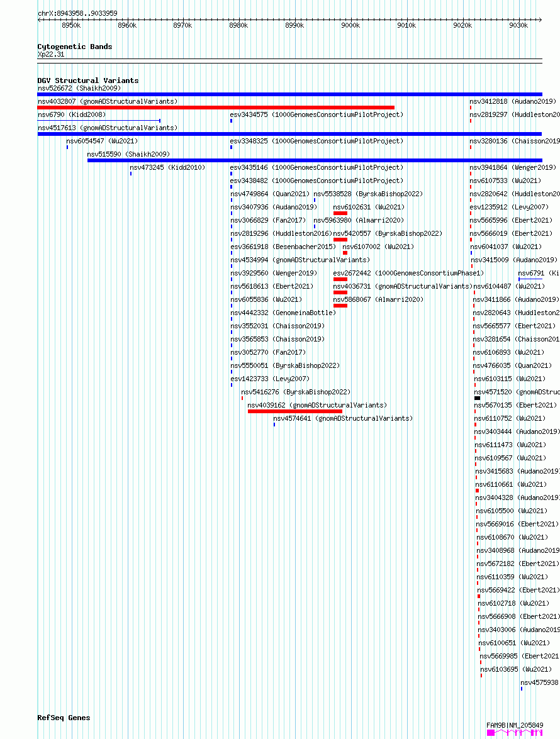Screen dimensions: 560x739
Task: Click the magenta FAM9B gene glyph
Action: 515,733
